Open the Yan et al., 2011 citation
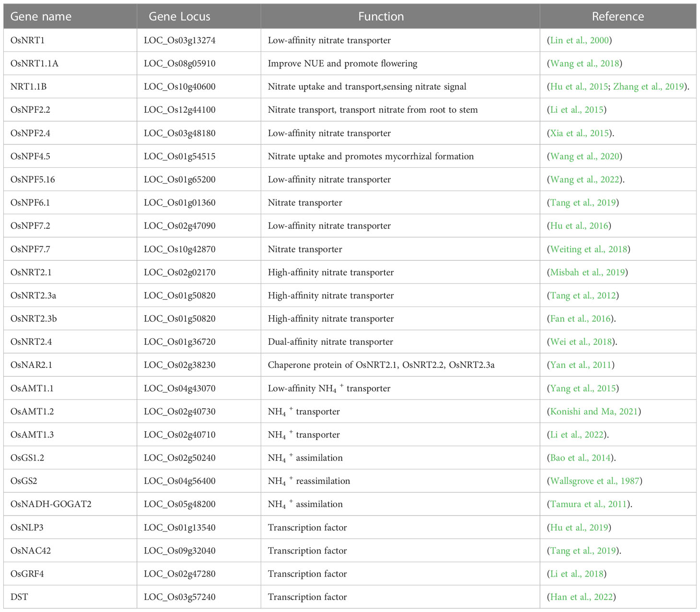This screenshot has width=700, height=612. [581, 365]
